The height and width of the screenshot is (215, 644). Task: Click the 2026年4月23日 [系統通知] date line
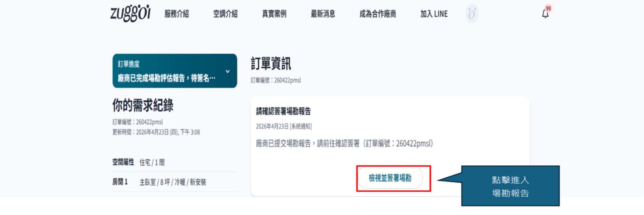click(x=284, y=126)
